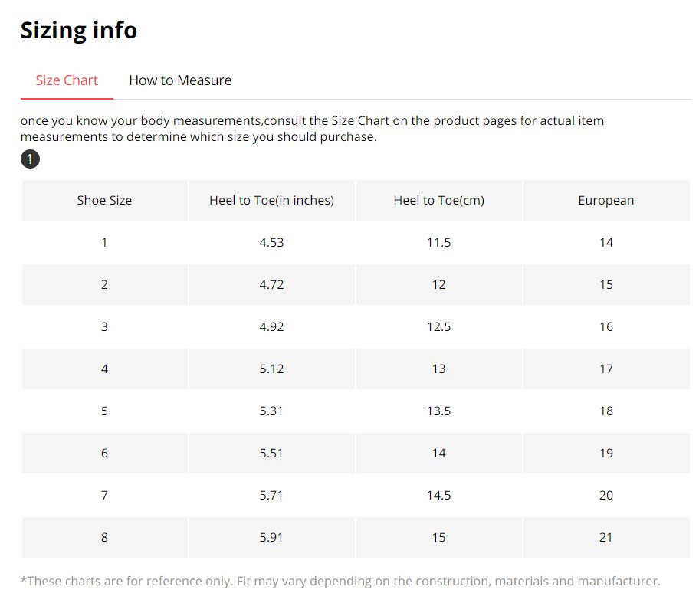Click European size 20 cell
Viewport: 699px width, 616px height.
[605, 496]
